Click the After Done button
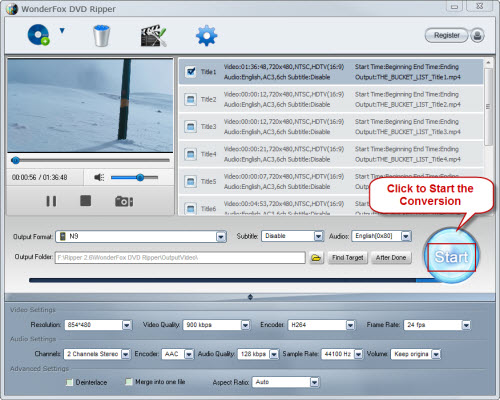500x400 pixels. tap(391, 258)
